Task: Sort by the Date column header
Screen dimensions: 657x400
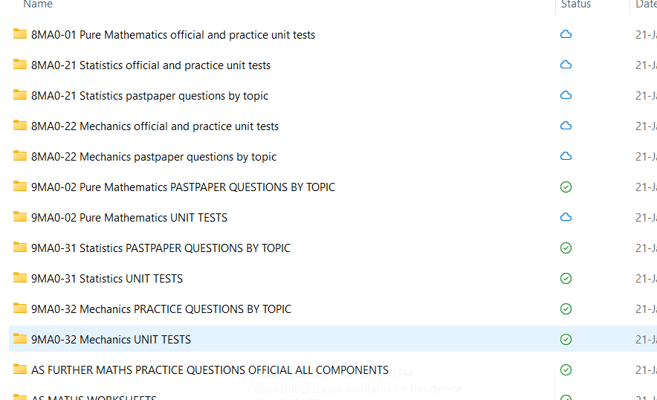Action: click(646, 5)
